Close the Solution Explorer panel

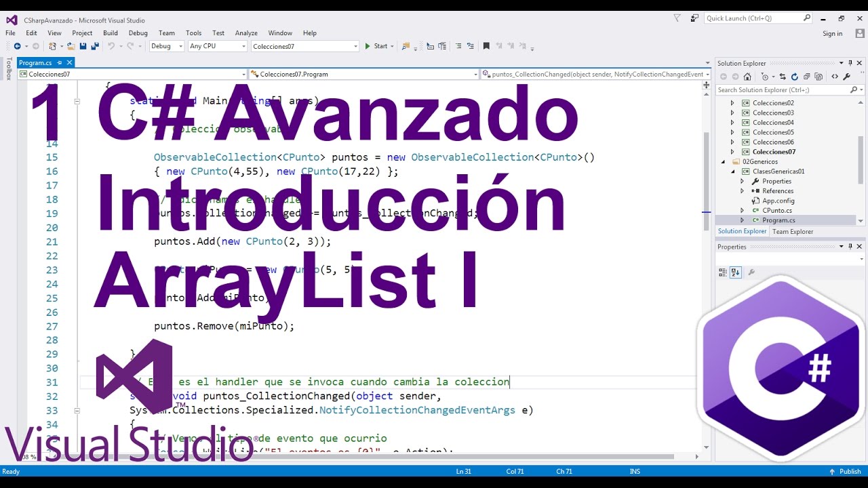point(860,63)
